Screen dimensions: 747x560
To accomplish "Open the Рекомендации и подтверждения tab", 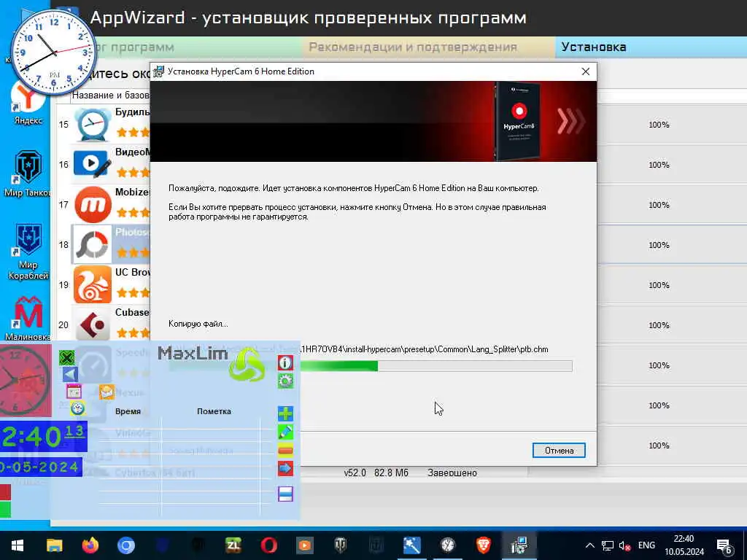I will coord(427,47).
